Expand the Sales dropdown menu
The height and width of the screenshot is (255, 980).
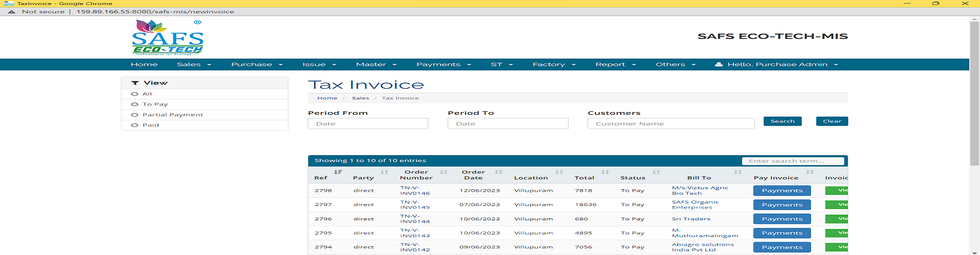tap(193, 65)
